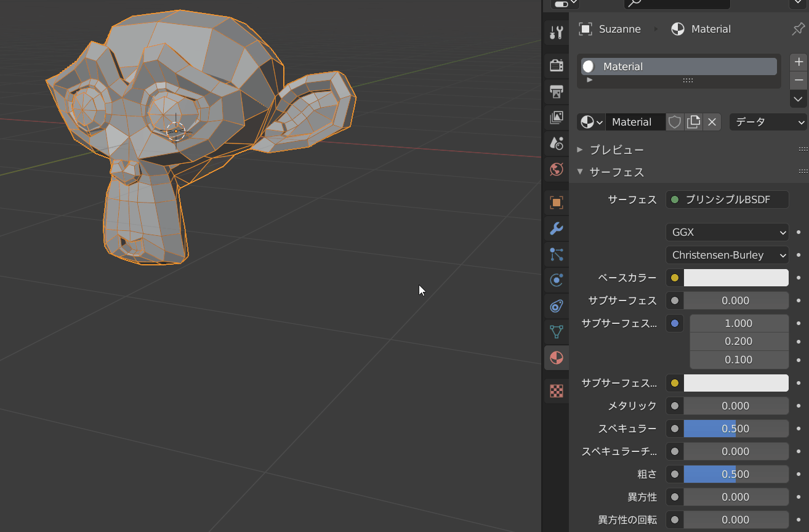Open the Tool properties tab
The image size is (809, 532).
click(557, 32)
